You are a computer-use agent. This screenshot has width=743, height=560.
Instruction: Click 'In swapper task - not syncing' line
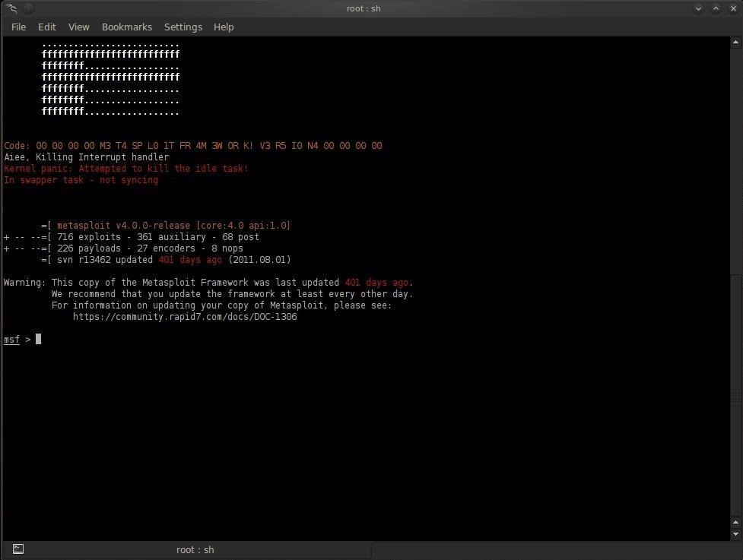pyautogui.click(x=81, y=180)
